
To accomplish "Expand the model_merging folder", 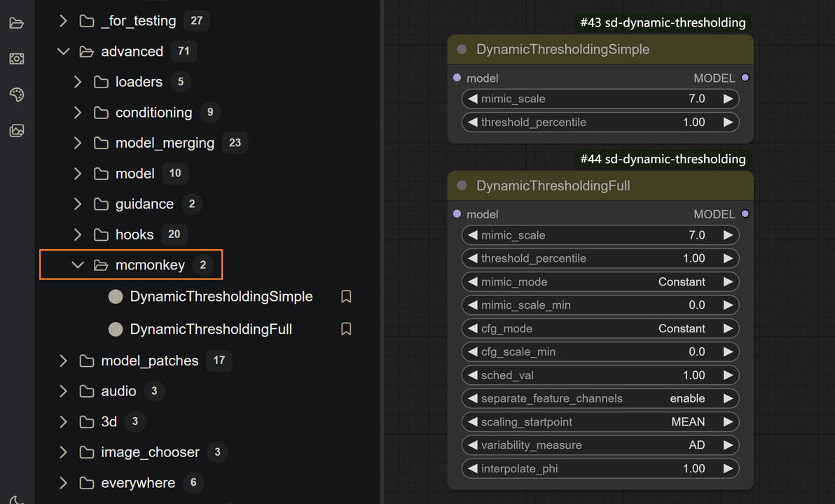I will point(78,143).
